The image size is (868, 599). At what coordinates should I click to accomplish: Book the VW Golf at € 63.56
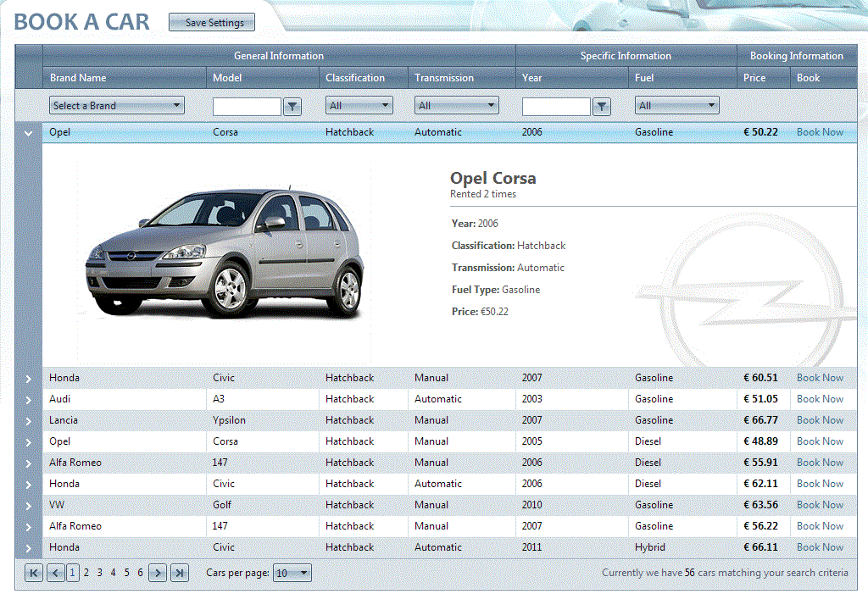pos(820,505)
